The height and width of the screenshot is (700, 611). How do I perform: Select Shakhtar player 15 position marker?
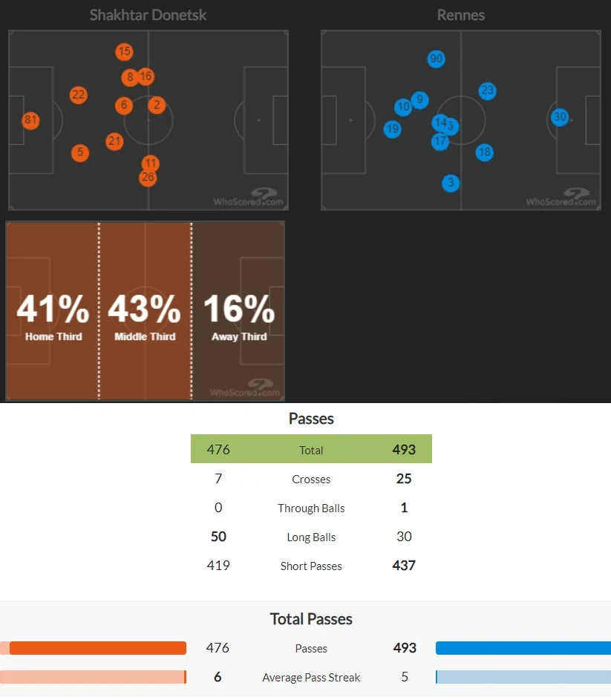pyautogui.click(x=124, y=52)
